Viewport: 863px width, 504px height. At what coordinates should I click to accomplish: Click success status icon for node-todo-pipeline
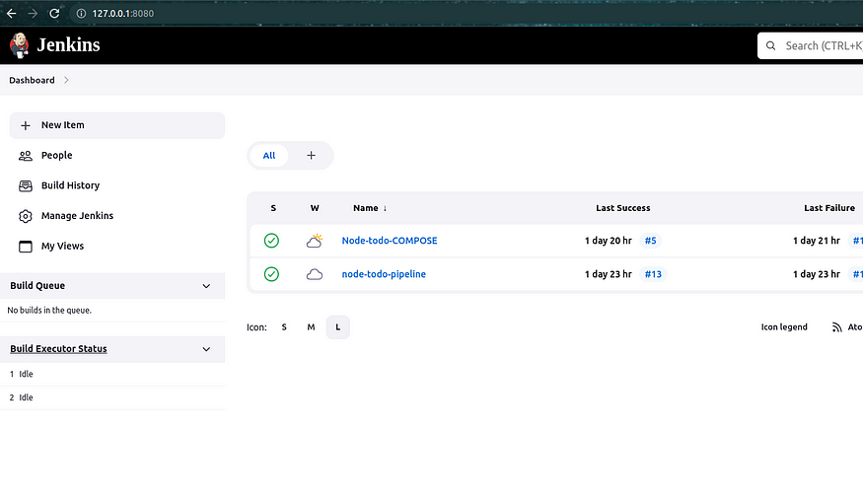click(x=271, y=274)
